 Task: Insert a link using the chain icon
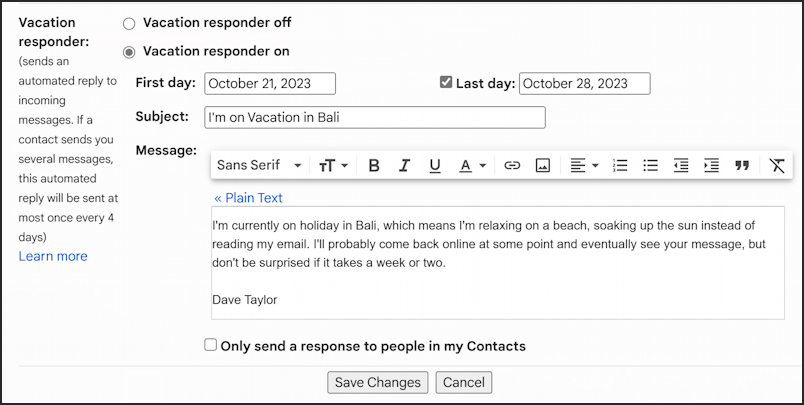point(512,166)
